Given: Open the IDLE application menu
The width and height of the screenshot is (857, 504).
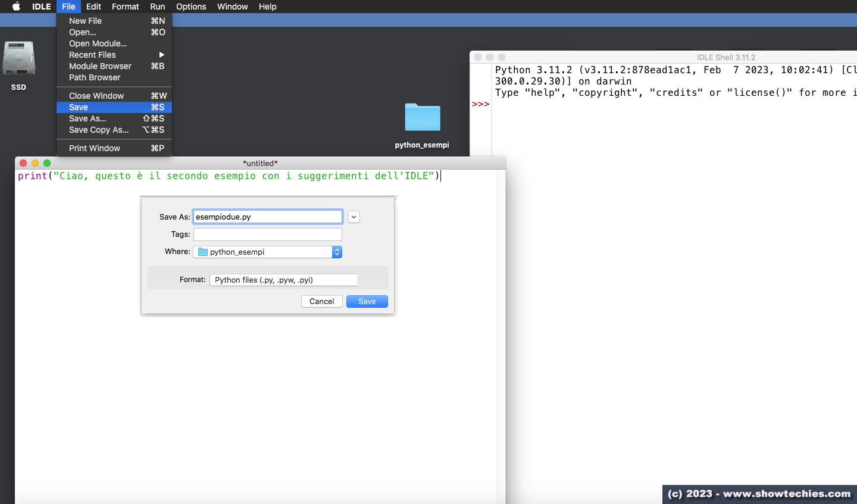Looking at the screenshot, I should [42, 7].
